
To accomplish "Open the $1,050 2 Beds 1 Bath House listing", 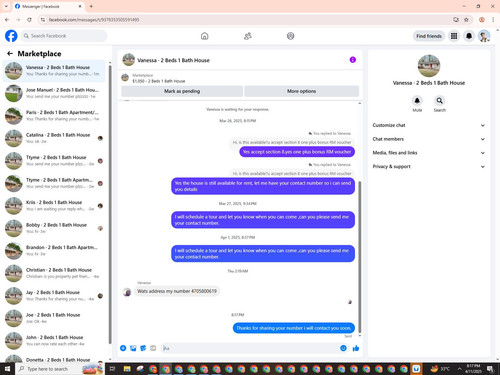I will 159,81.
